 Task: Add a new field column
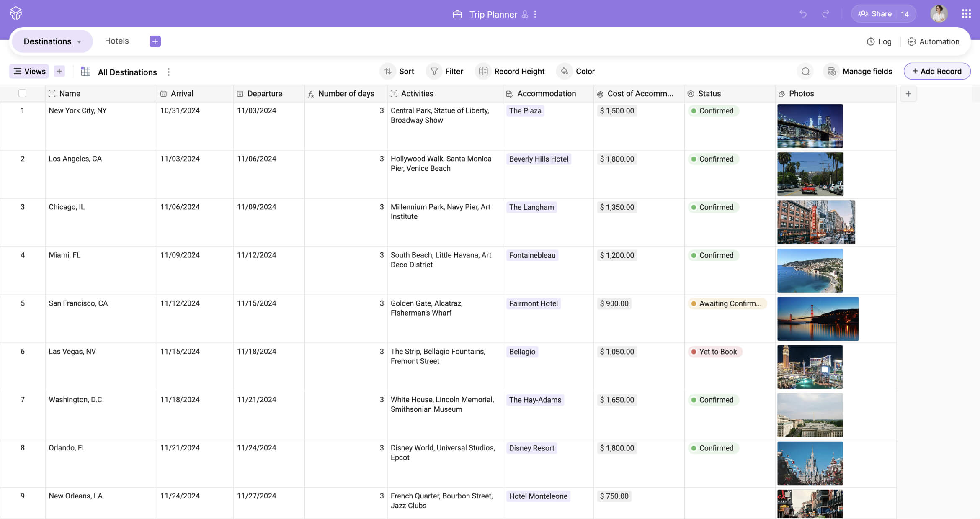pos(908,94)
